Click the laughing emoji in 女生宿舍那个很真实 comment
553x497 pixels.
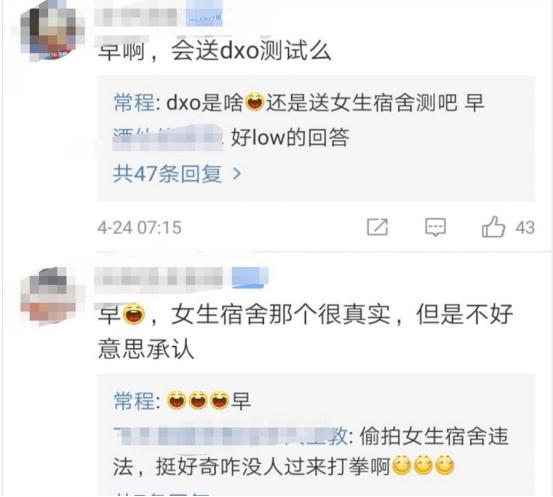133,314
